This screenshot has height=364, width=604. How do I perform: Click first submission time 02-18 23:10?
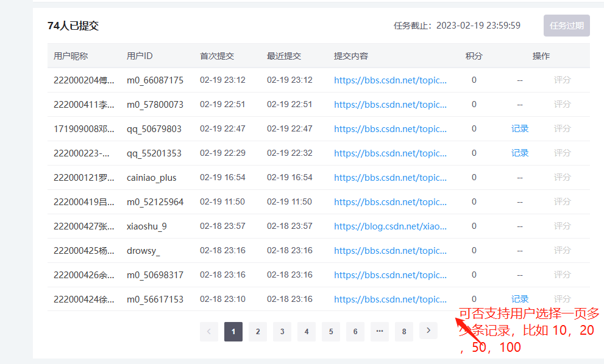point(222,299)
